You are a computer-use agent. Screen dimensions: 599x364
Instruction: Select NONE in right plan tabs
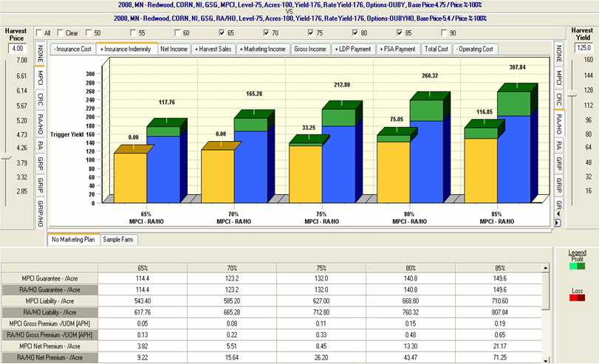coord(559,53)
